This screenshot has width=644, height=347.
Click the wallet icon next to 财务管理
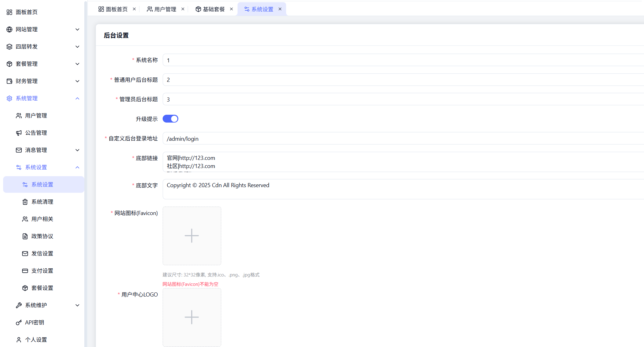(9, 81)
